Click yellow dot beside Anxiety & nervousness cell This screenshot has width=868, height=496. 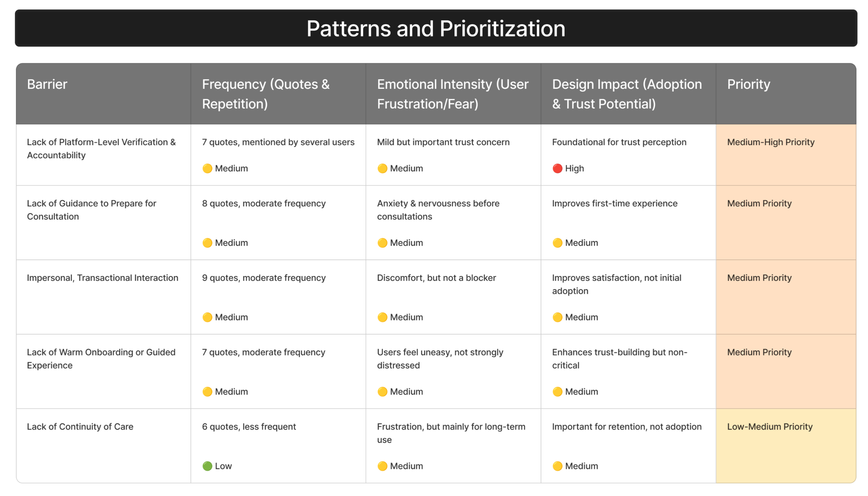382,242
